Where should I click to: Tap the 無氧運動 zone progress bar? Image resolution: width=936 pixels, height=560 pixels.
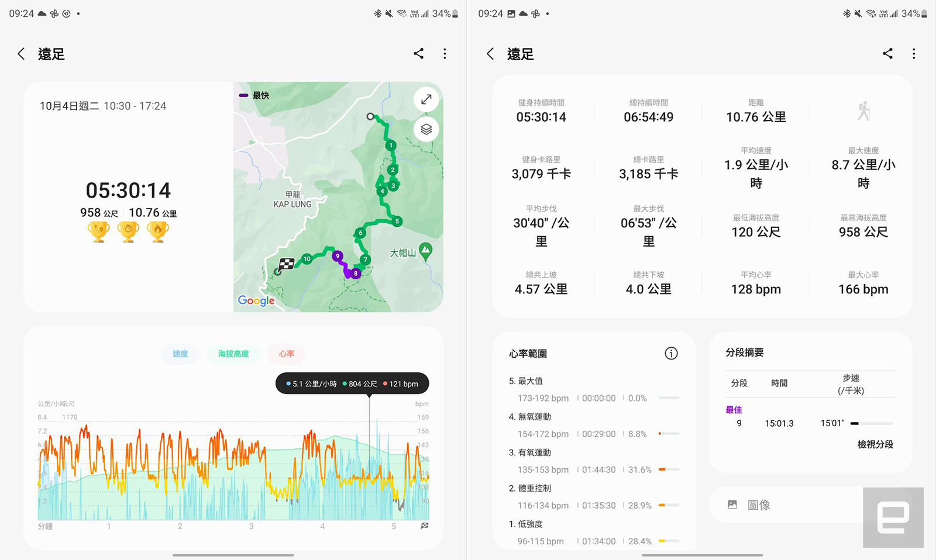point(669,434)
